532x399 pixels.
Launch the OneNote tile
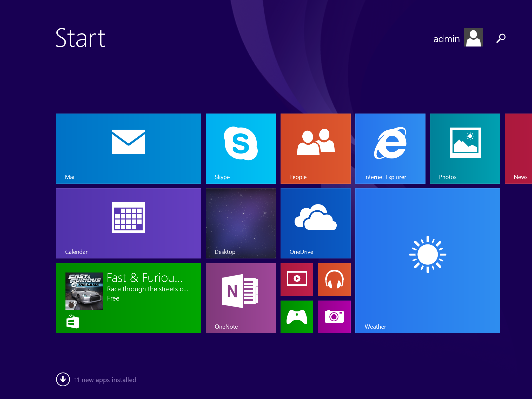point(241,298)
